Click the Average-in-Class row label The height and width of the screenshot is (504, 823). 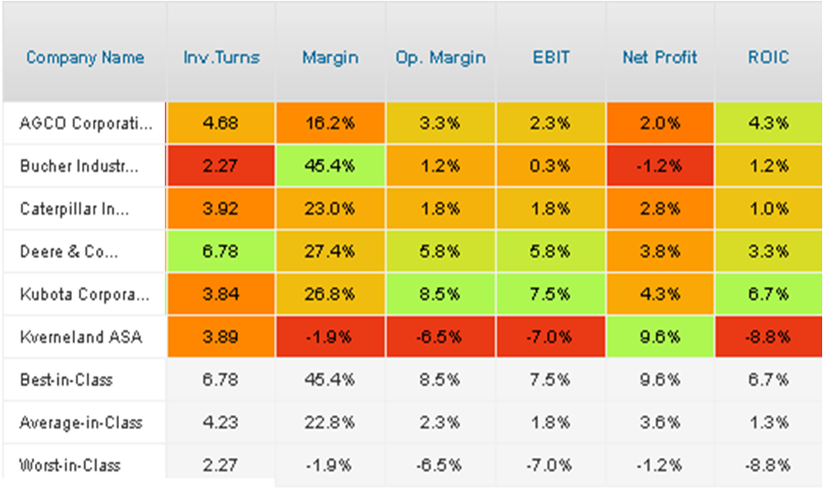[x=81, y=423]
